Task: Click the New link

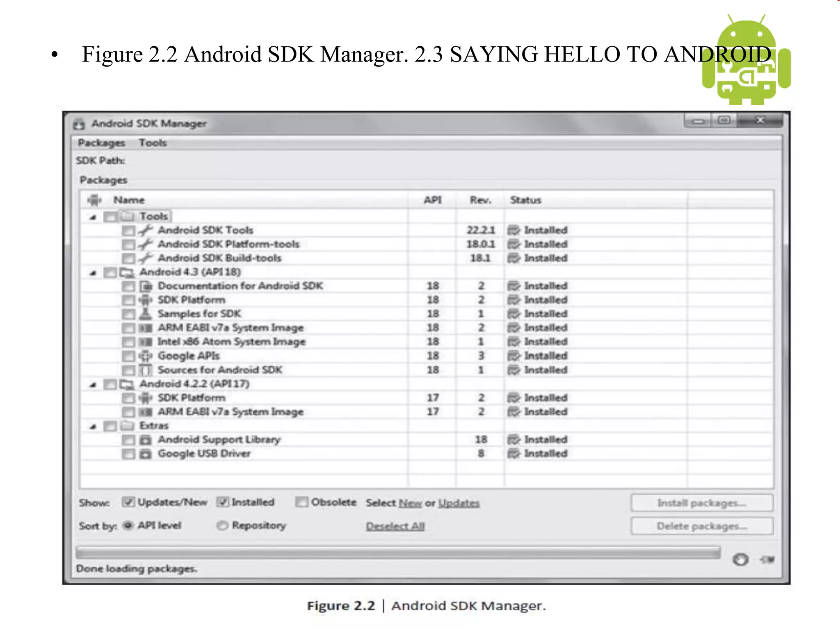Action: [x=410, y=503]
